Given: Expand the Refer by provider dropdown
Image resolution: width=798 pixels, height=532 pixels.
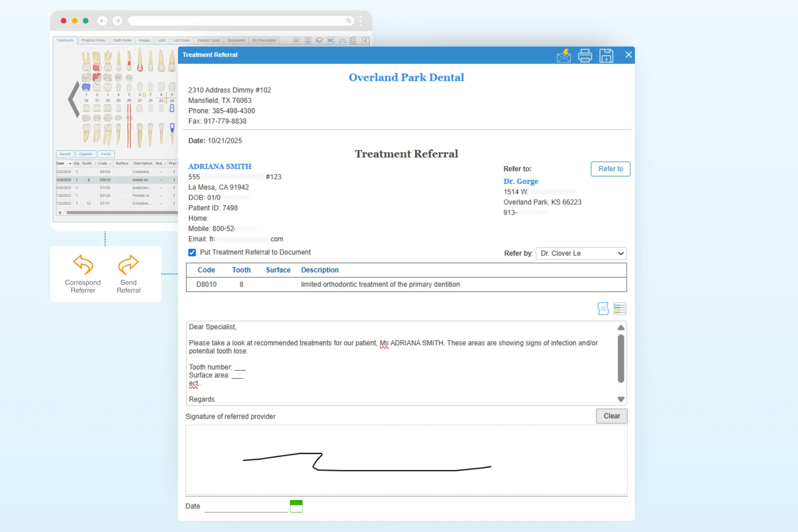Looking at the screenshot, I should pyautogui.click(x=581, y=253).
